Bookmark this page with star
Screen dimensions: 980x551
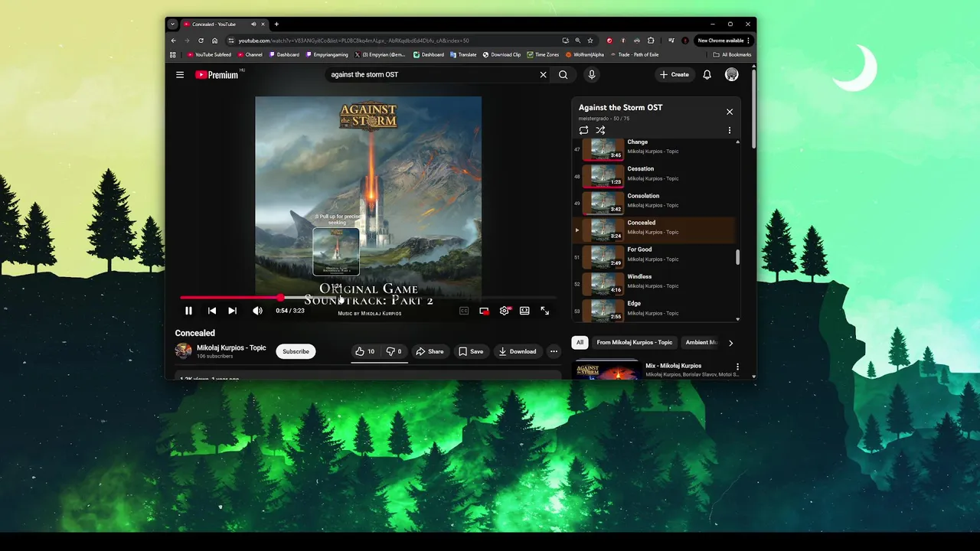pos(590,41)
